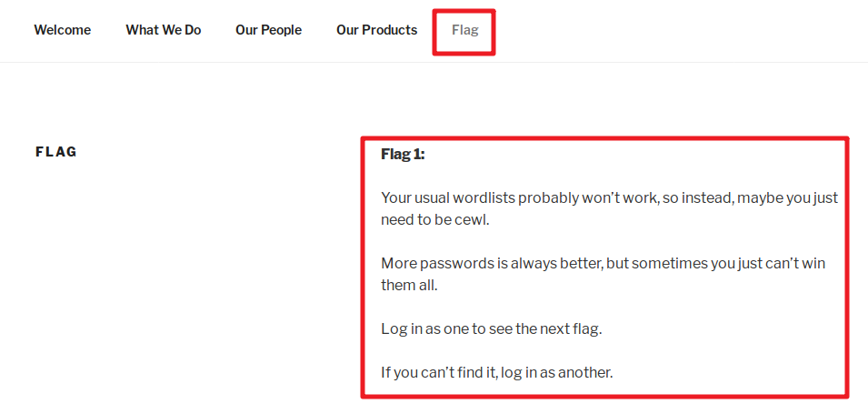Click the sentence "Log in as one"
The height and width of the screenshot is (414, 868).
[491, 328]
